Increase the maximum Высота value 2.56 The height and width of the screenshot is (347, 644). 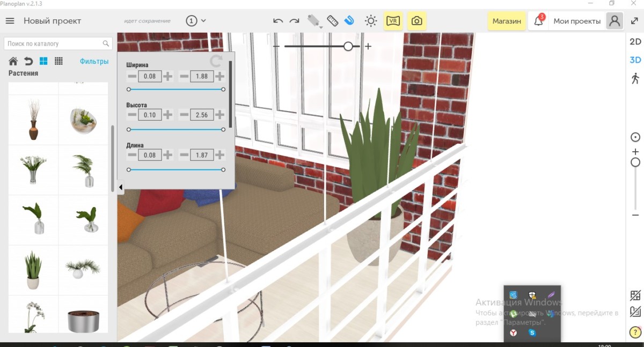click(219, 115)
